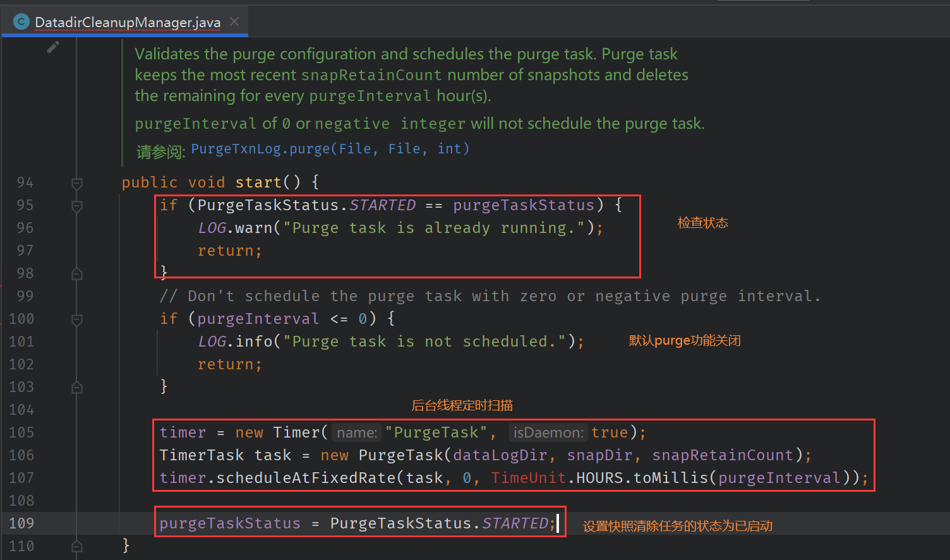
Task: Select the name: parameter hint on line 105
Action: (357, 432)
